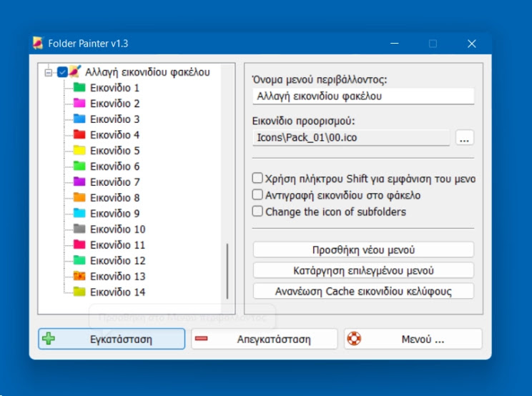Click the paintbrush icon beside Αλλαγή εικονιδίου φακέλου
532x396 pixels.
pyautogui.click(x=74, y=71)
